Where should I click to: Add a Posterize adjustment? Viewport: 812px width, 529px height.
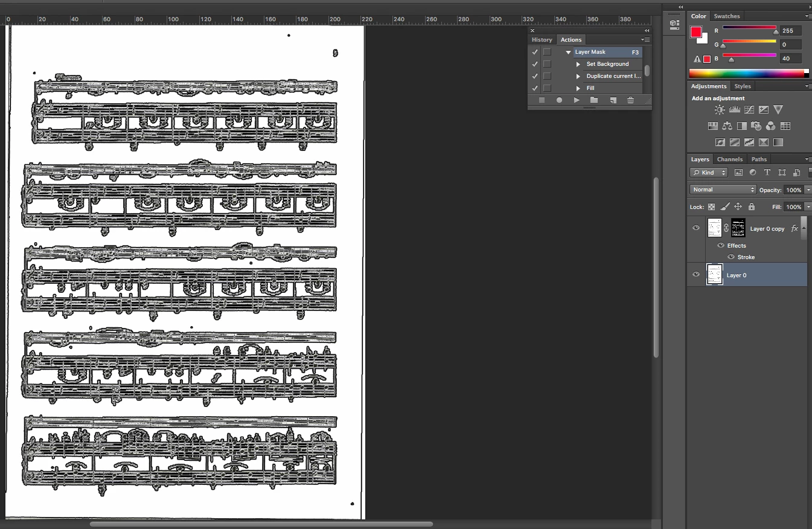click(x=735, y=143)
